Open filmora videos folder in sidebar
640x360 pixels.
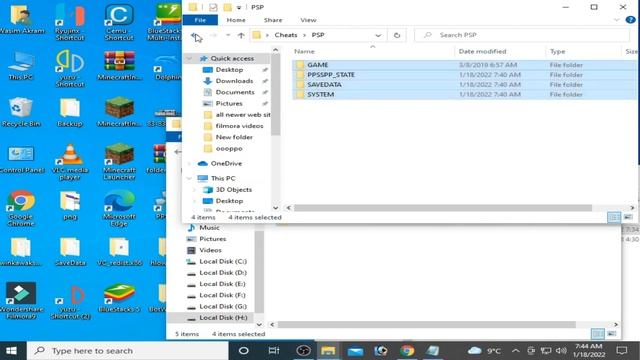[239, 126]
